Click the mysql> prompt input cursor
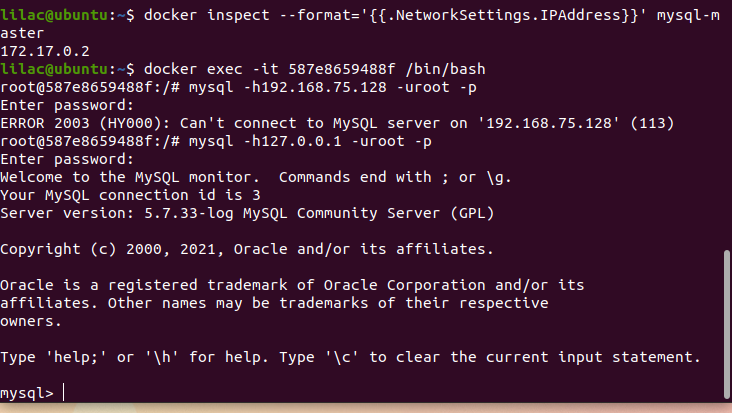Viewport: 732px width, 413px height. click(x=64, y=393)
